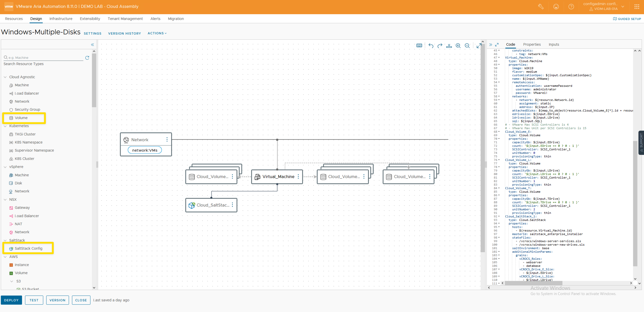Collapse the Kubernetes tree section

tap(5, 126)
